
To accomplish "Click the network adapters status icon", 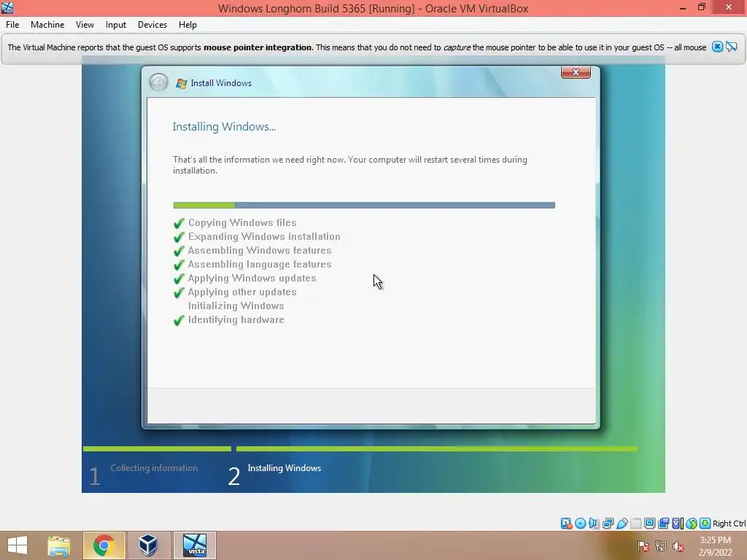I will coord(608,524).
